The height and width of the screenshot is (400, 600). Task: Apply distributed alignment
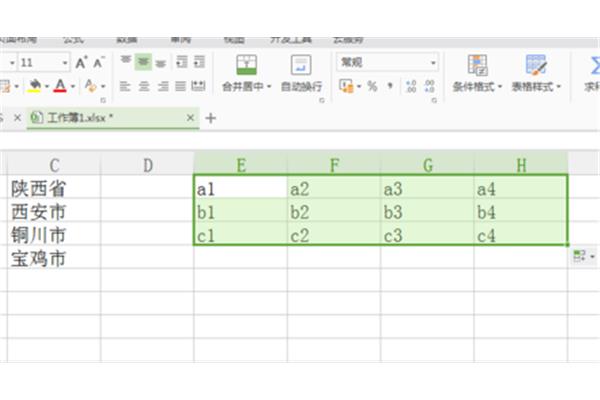(x=198, y=86)
